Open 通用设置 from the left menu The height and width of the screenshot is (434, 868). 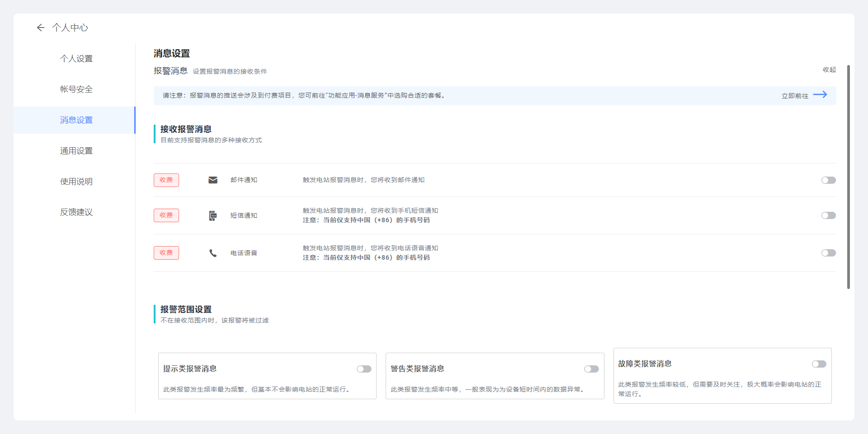(x=76, y=151)
